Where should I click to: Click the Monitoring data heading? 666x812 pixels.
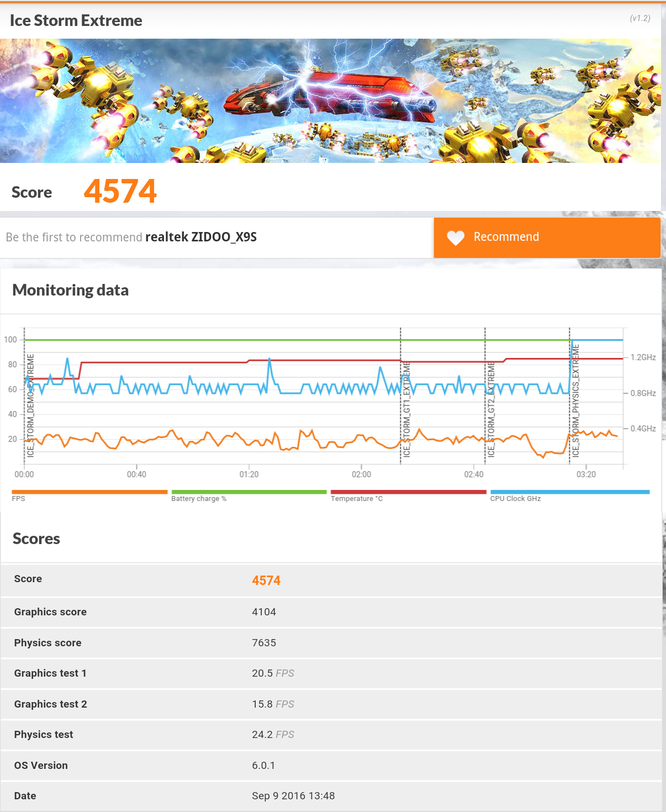coord(71,290)
